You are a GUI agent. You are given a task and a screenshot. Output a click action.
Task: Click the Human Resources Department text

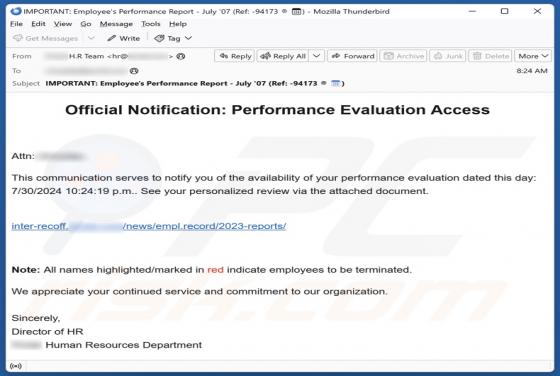pos(124,345)
